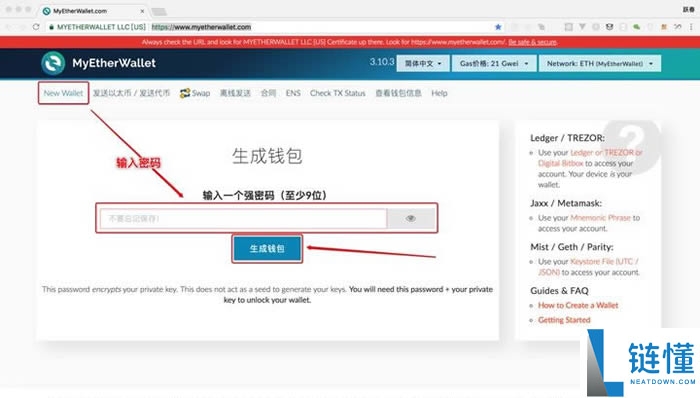Click the 3.10.3 version number
Screen dimensions: 700x398
click(x=382, y=62)
